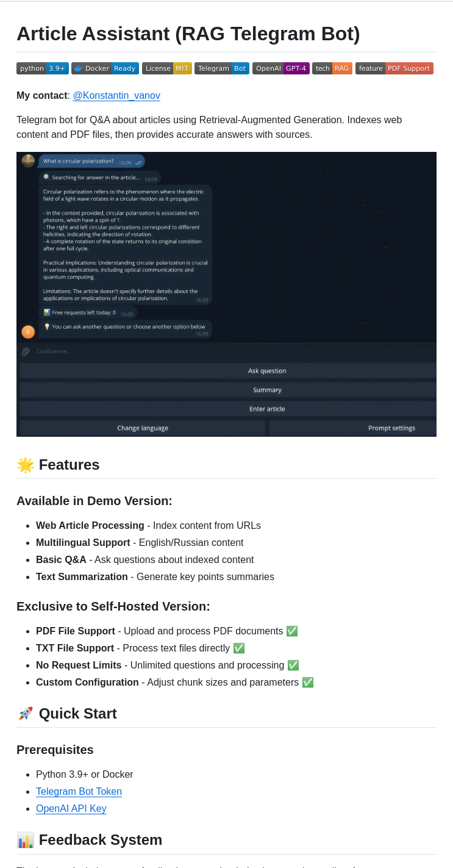
Task: Click the OpenAI GPT-4 badge
Action: pyautogui.click(x=280, y=68)
